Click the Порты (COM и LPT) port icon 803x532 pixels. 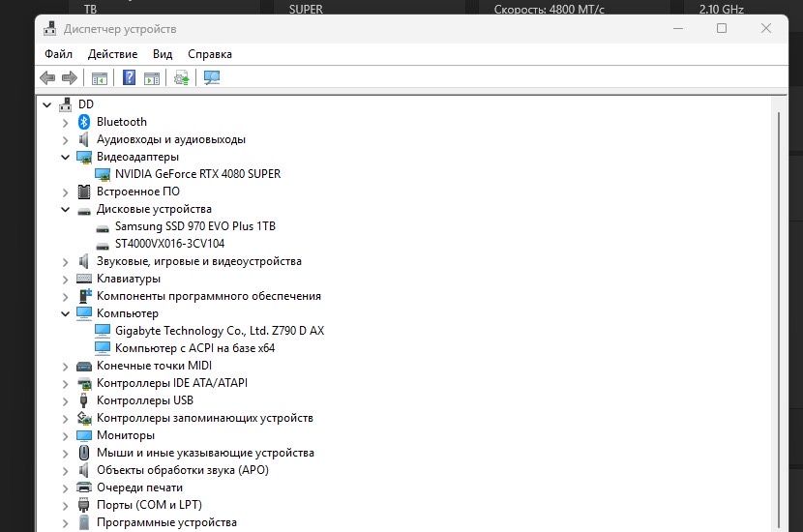click(83, 505)
